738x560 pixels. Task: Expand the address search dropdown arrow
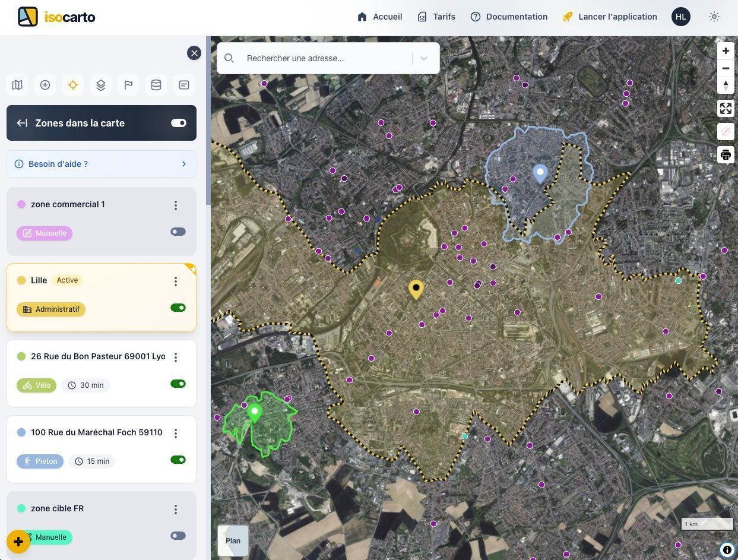(424, 58)
